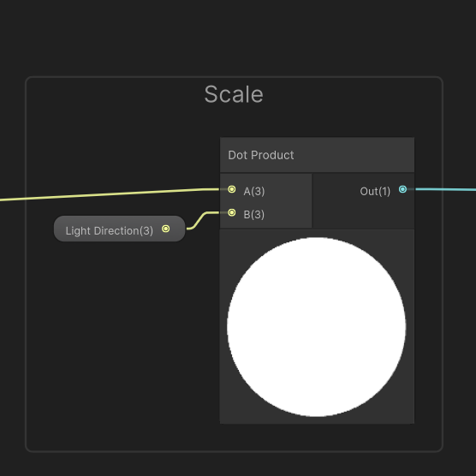The width and height of the screenshot is (476, 476).
Task: Click the Light Direction output port circle
Action: [x=166, y=229]
